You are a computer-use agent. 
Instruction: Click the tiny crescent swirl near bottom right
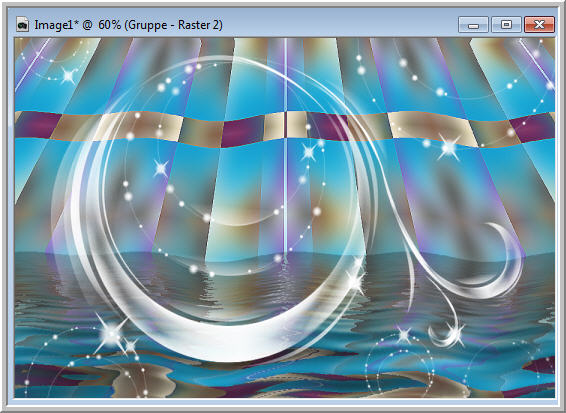[445, 334]
